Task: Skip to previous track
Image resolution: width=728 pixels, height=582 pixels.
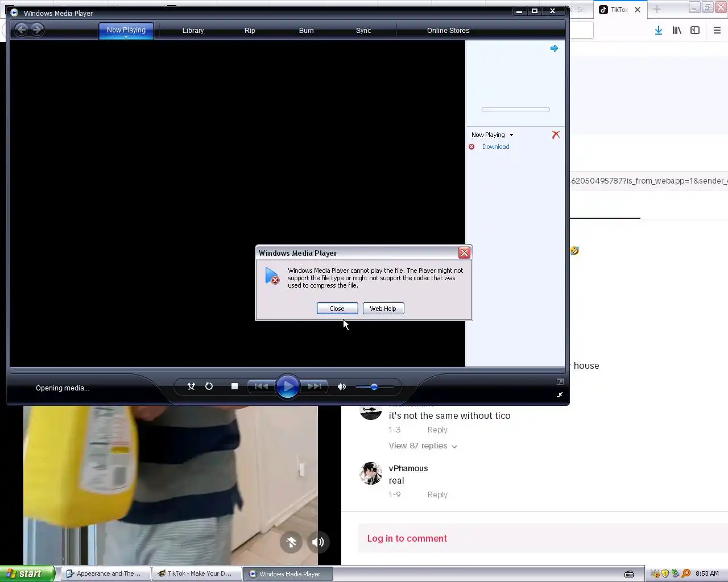Action: click(x=261, y=386)
